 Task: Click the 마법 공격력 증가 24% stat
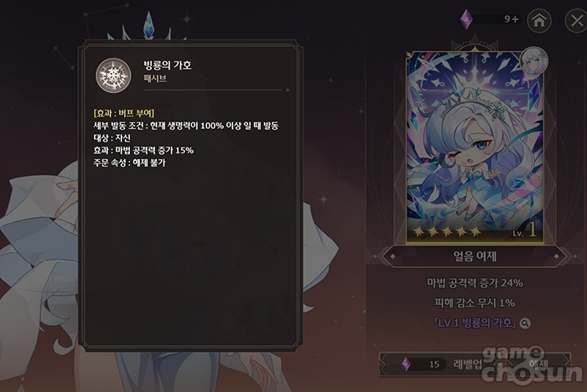(475, 283)
